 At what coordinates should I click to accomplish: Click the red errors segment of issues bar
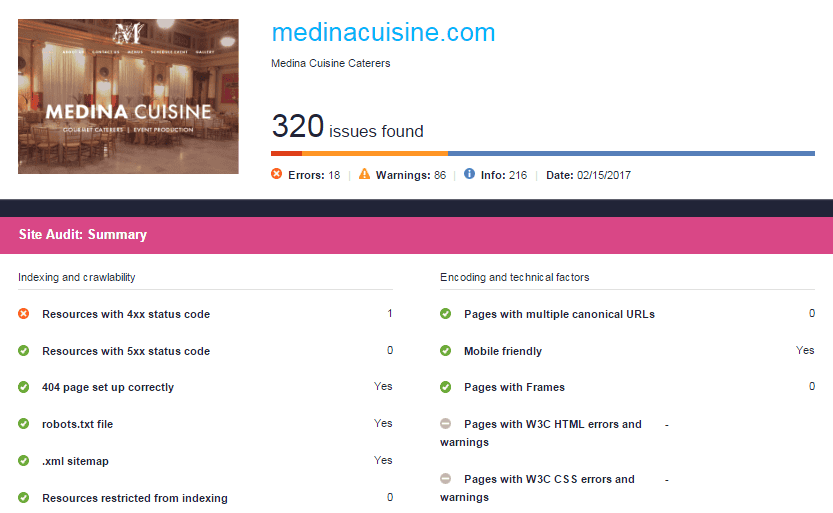coord(286,153)
